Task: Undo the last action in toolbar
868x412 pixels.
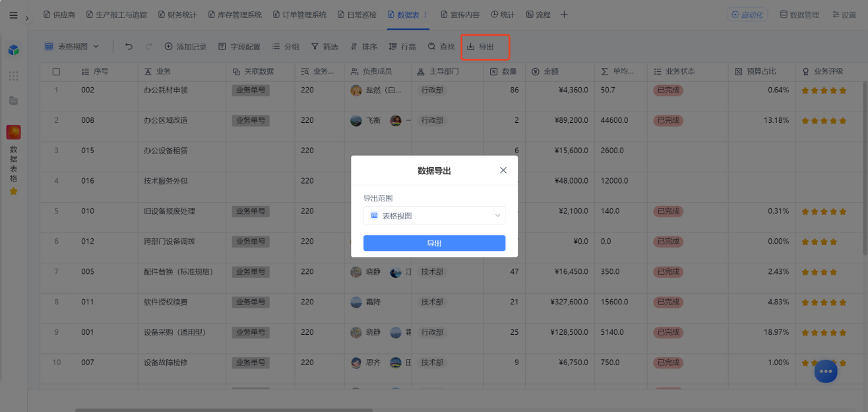Action: pos(129,46)
